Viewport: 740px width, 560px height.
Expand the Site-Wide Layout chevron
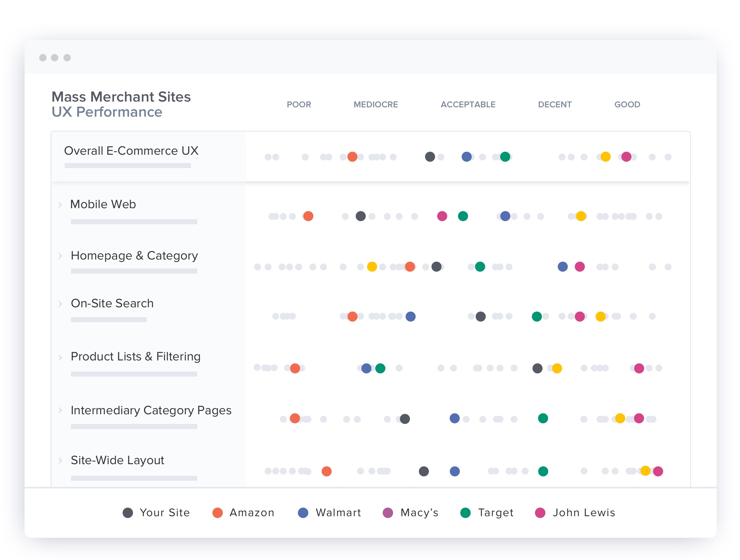60,460
